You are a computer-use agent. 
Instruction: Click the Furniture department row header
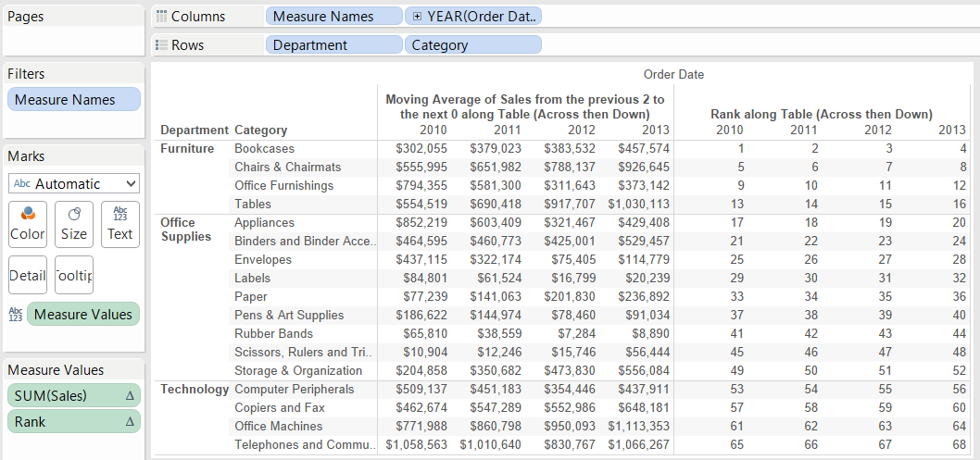tap(187, 149)
